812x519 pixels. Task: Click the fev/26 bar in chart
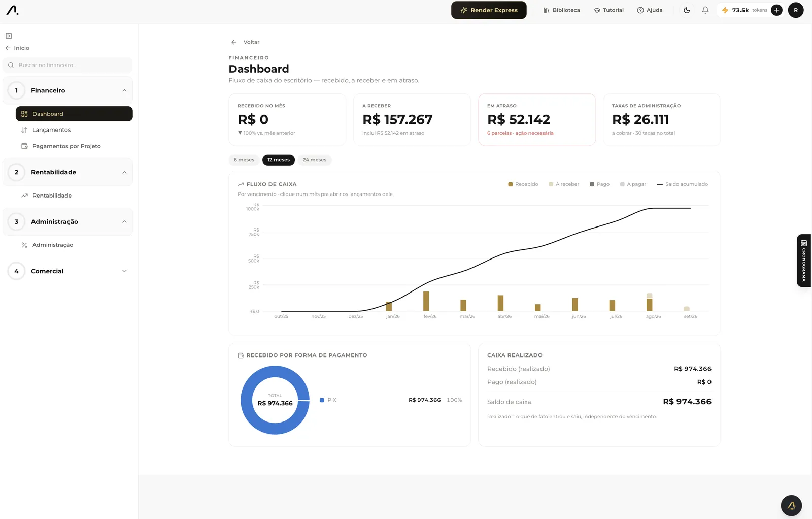click(426, 301)
